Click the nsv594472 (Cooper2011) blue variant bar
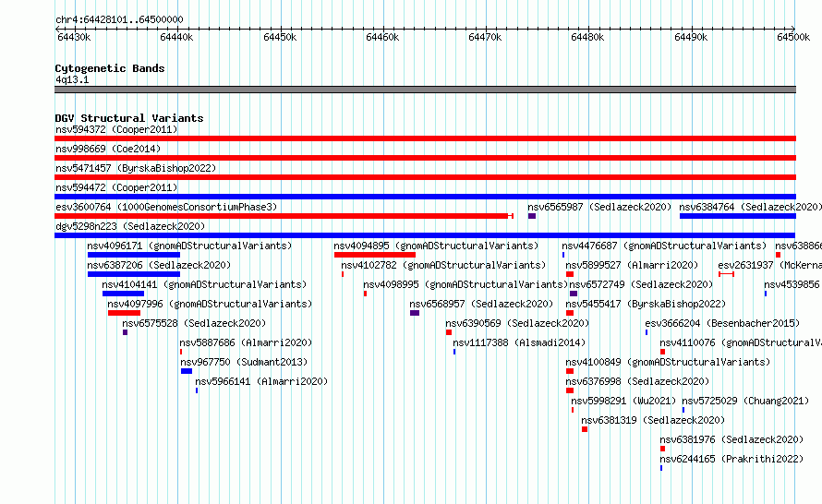 [425, 197]
